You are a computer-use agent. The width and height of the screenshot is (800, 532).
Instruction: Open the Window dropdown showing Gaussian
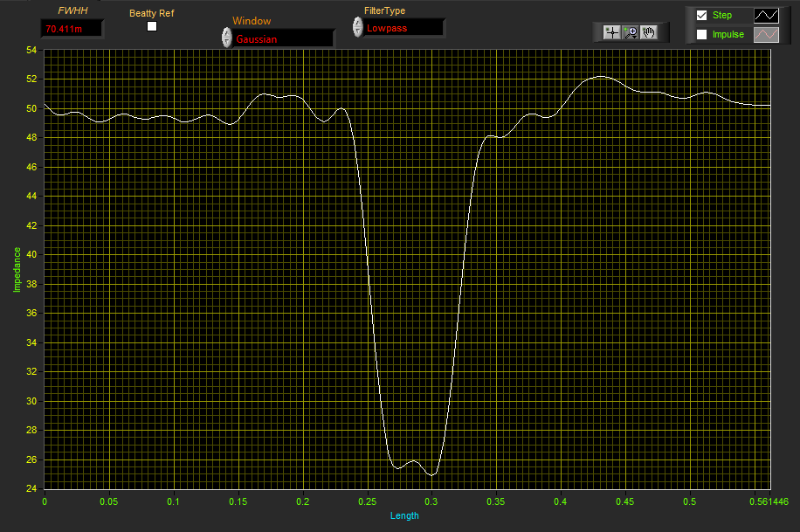point(284,38)
